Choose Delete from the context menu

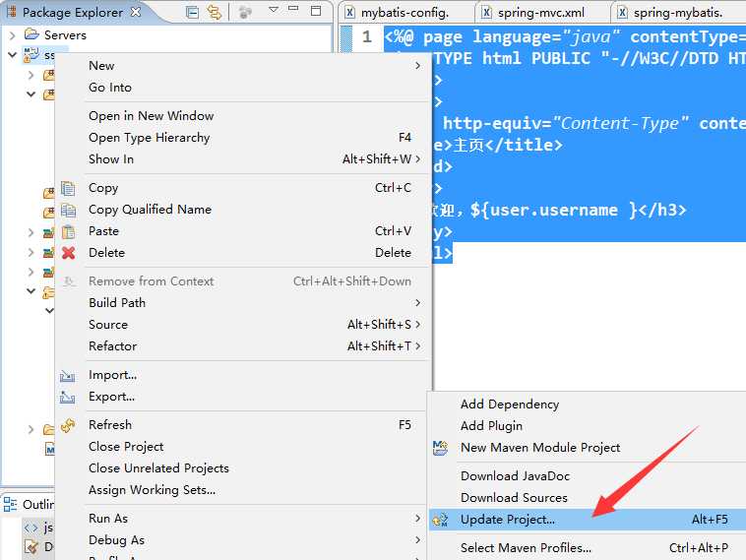[x=243, y=253]
